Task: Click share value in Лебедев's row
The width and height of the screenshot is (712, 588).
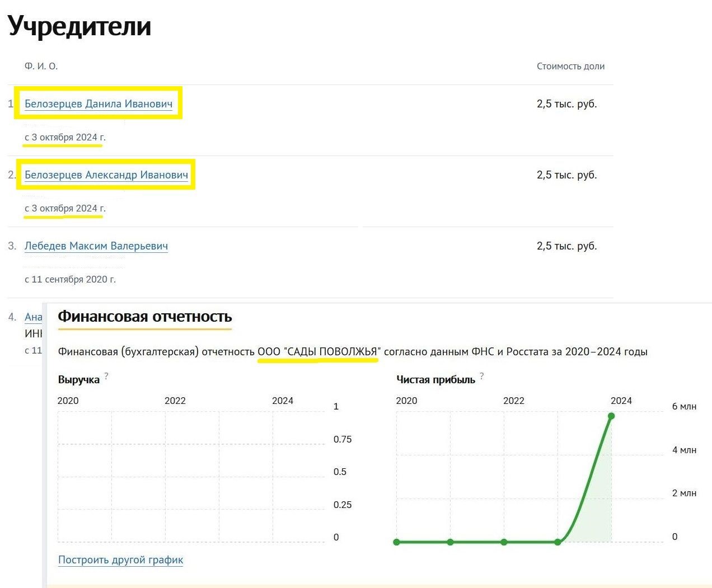Action: pyautogui.click(x=566, y=246)
